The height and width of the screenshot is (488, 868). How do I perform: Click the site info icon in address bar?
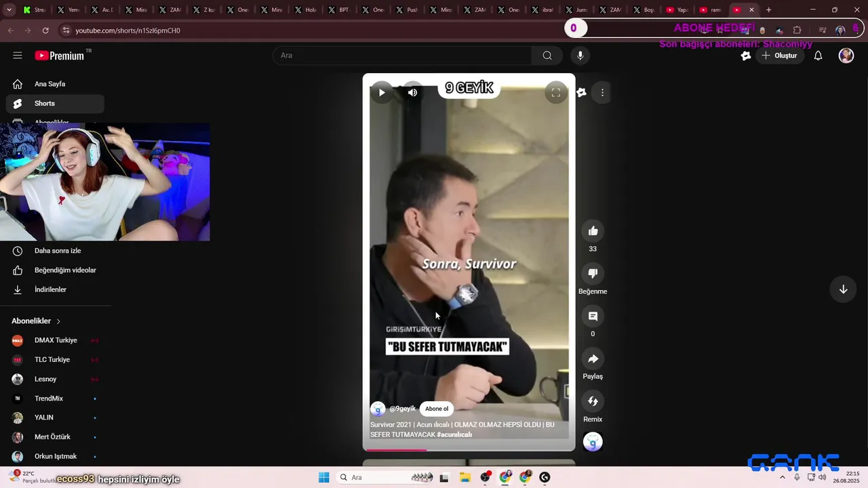65,30
